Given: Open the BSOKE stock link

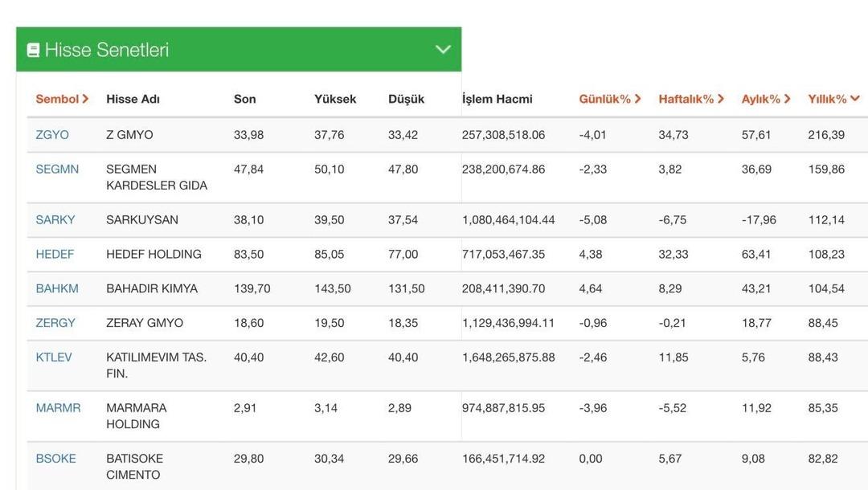Looking at the screenshot, I should pos(55,459).
